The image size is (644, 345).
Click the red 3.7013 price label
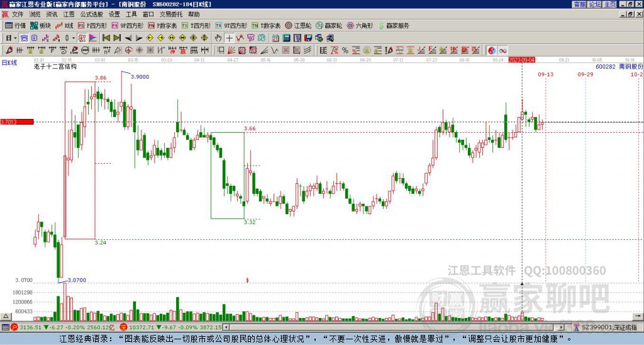16,122
